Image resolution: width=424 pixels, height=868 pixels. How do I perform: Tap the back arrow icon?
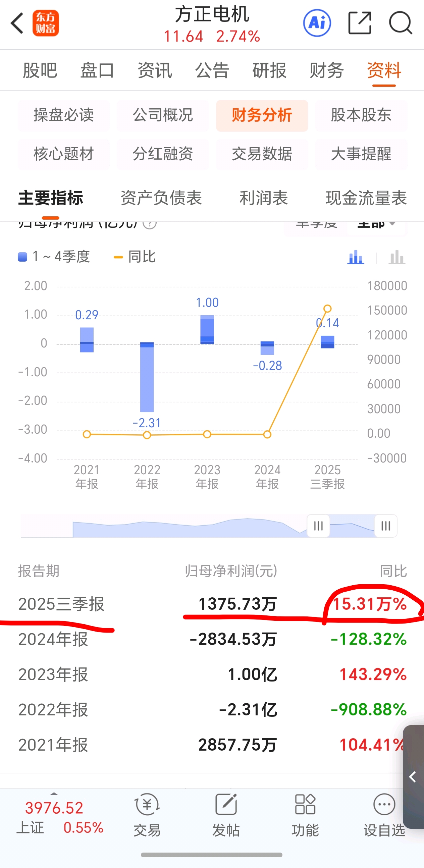tap(17, 23)
